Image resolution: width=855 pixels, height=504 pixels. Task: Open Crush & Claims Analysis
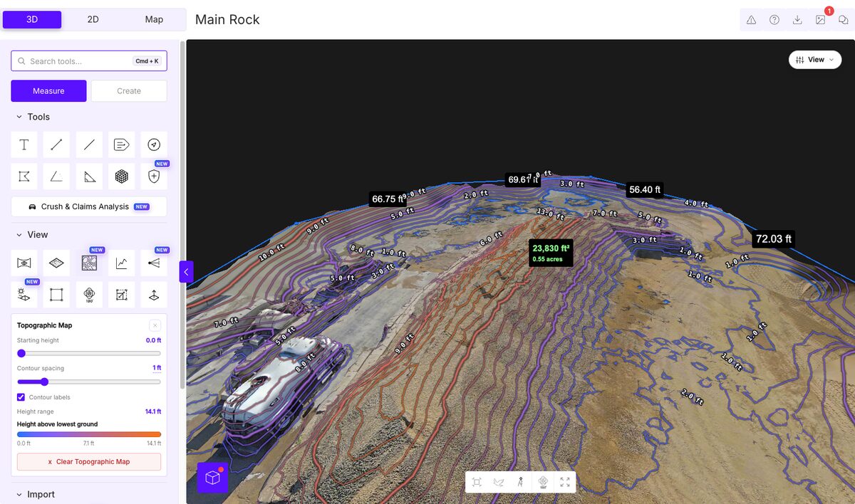tap(89, 206)
